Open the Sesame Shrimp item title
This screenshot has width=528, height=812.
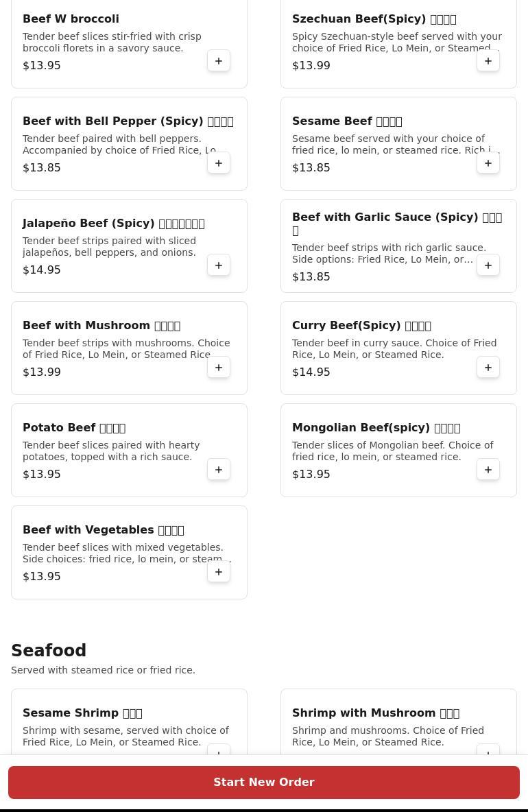pyautogui.click(x=82, y=713)
